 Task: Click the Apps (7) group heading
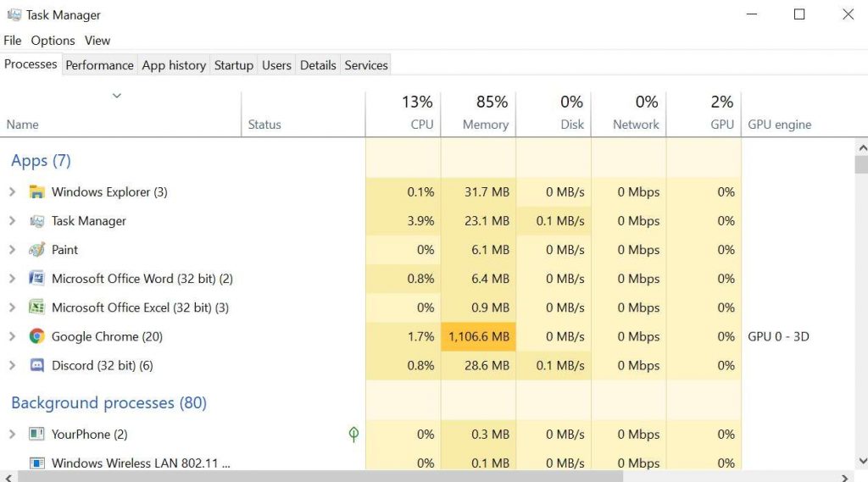(41, 160)
